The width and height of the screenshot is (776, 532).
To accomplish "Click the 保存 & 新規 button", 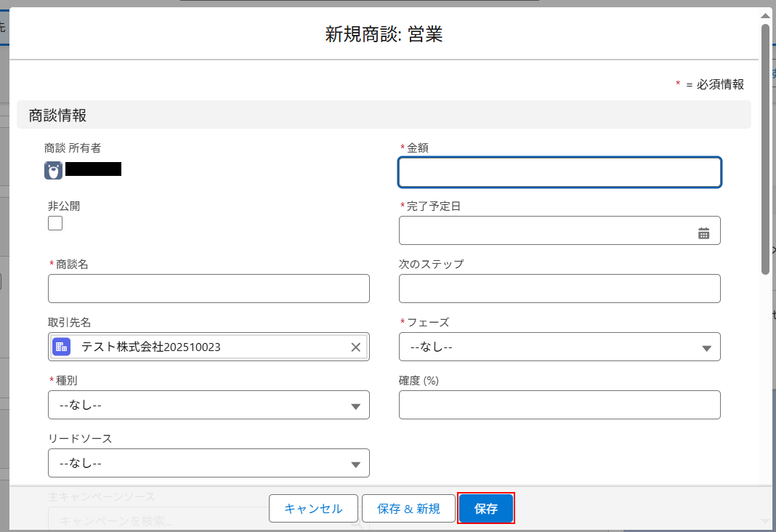I will click(x=408, y=509).
